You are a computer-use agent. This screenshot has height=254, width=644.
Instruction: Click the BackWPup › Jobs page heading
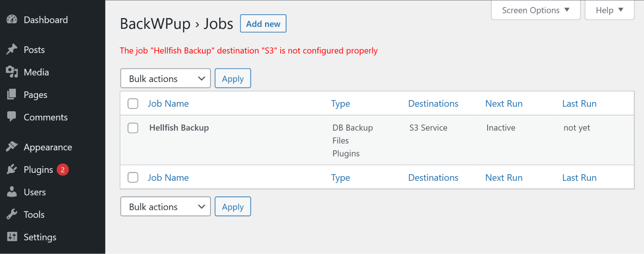coord(176,24)
